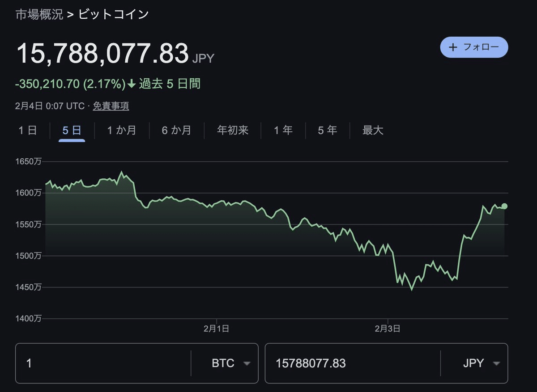Viewport: 537px width, 392px height.
Task: Open the JPY currency dropdown
Action: [482, 363]
